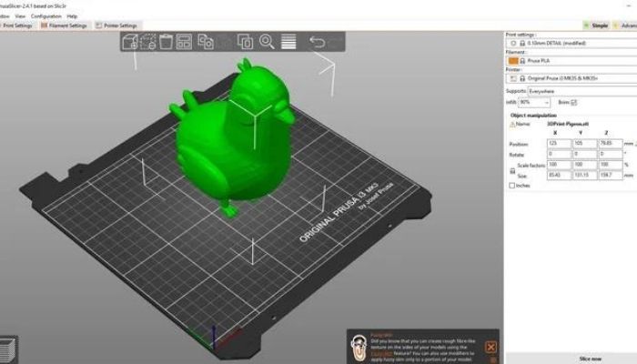Click the Scale factors Z input field
The image size is (637, 364).
[x=611, y=165]
